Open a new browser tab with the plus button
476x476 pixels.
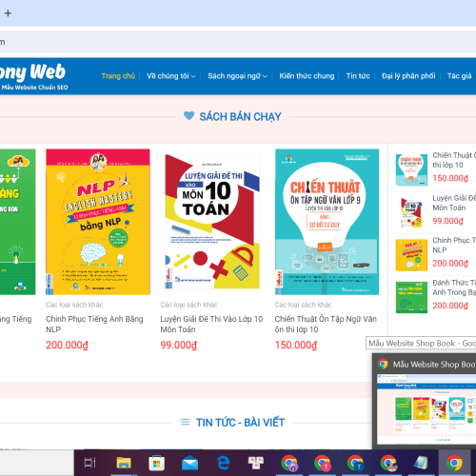pos(8,13)
